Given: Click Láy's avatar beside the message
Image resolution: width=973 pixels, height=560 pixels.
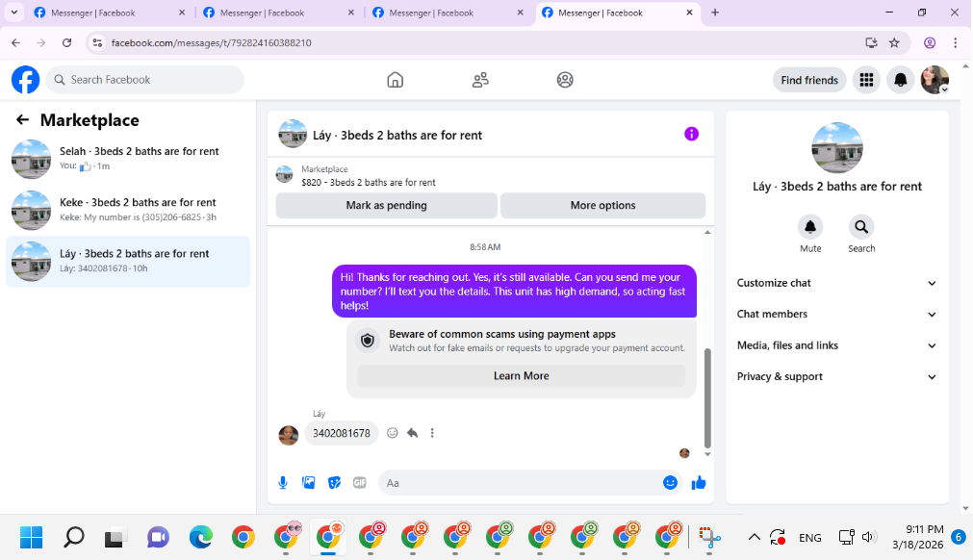Looking at the screenshot, I should coord(289,435).
